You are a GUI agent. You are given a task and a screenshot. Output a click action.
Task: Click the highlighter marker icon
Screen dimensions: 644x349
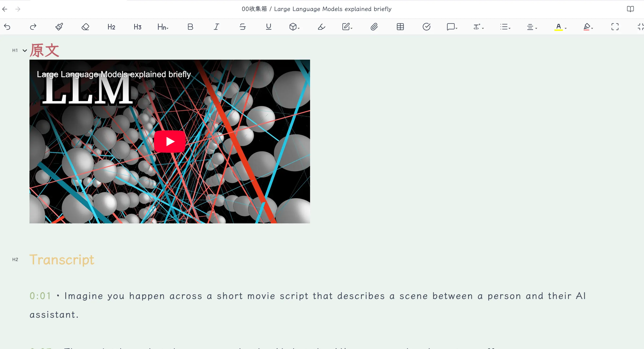click(321, 27)
